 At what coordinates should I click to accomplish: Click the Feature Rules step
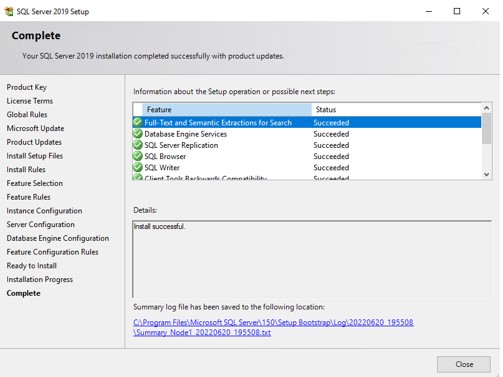pyautogui.click(x=28, y=197)
